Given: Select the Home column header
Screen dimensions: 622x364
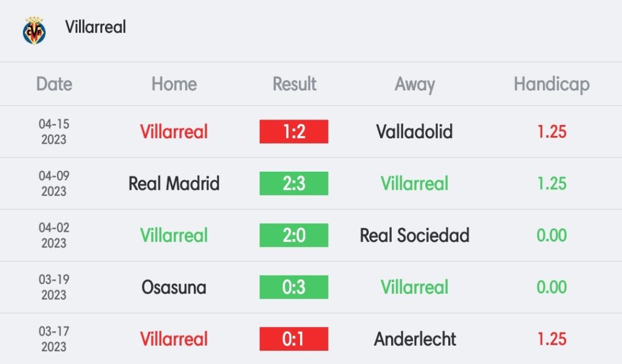Looking at the screenshot, I should 174,84.
